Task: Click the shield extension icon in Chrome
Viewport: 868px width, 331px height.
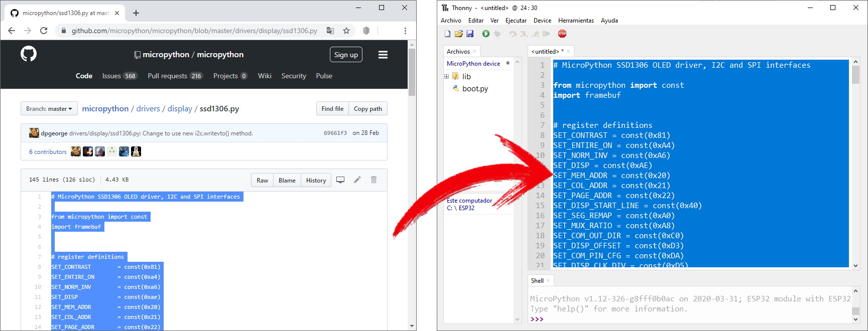Action: [366, 31]
